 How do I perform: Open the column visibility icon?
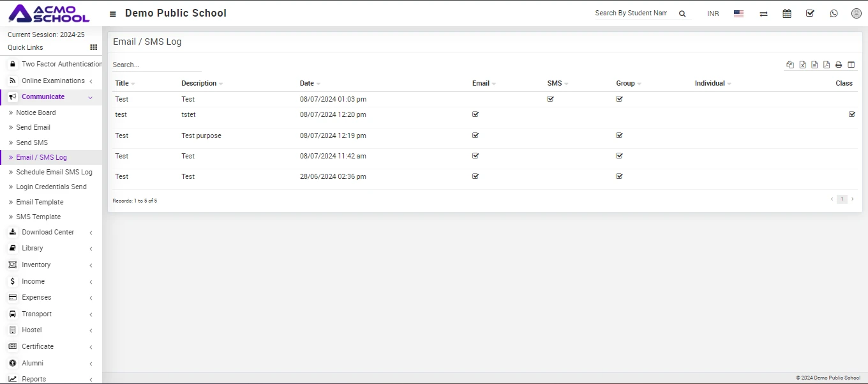coord(851,65)
